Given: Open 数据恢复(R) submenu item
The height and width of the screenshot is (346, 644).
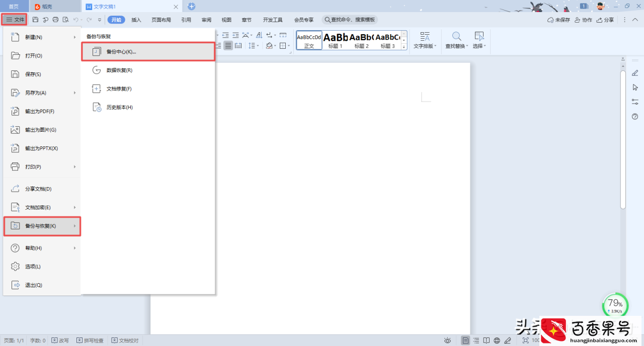Looking at the screenshot, I should click(148, 70).
